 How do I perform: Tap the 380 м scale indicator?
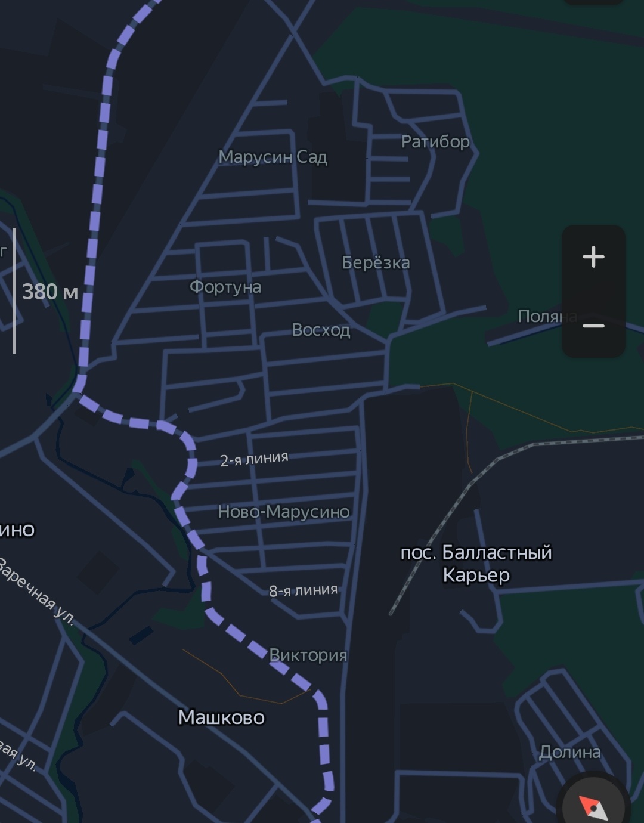tap(50, 292)
